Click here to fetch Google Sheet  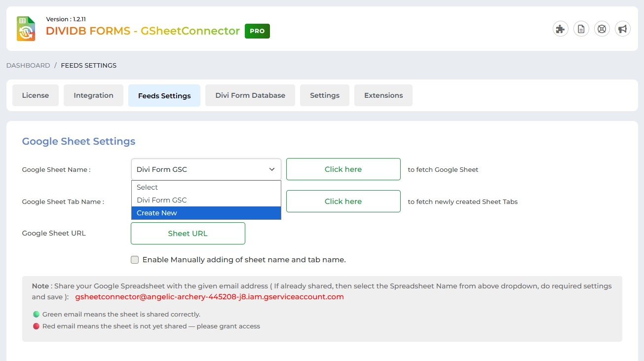click(x=343, y=169)
